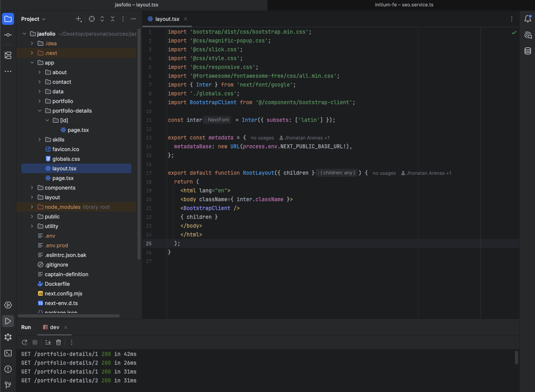Hide the Project tool window
Image resolution: width=535 pixels, height=392 pixels.
(x=133, y=19)
